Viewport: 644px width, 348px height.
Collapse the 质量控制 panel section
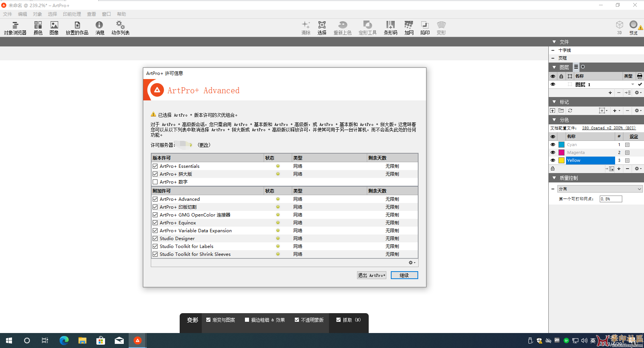point(554,178)
